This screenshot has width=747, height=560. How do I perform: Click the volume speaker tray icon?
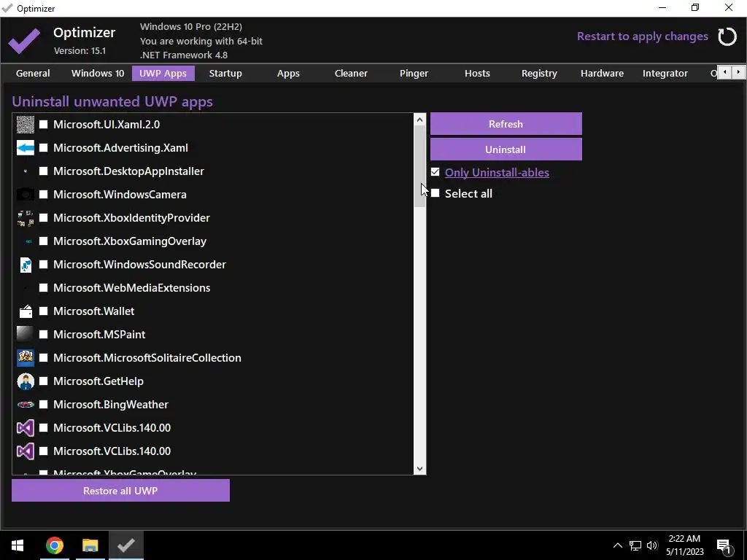coord(652,545)
